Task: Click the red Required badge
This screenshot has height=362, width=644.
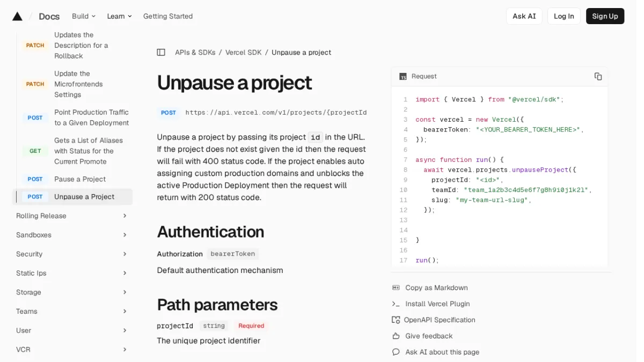Action: pyautogui.click(x=251, y=326)
